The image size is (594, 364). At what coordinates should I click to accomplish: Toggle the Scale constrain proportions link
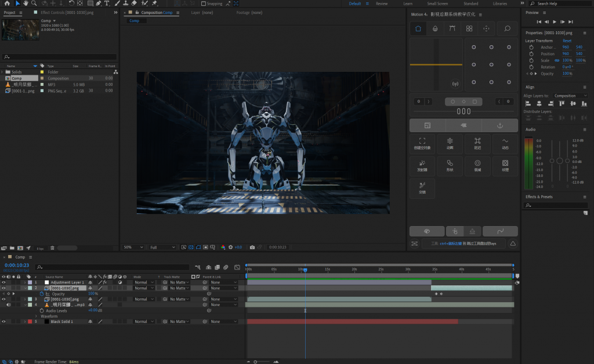[557, 60]
